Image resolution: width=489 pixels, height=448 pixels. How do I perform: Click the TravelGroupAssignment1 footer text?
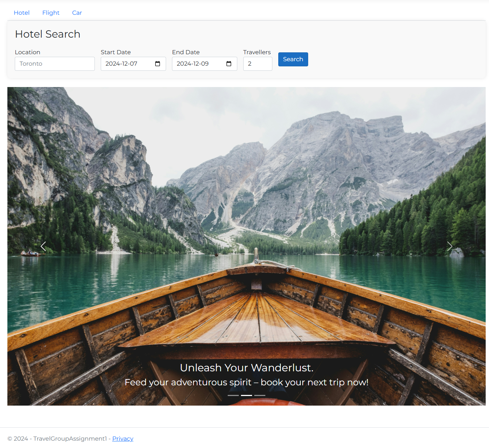70,438
